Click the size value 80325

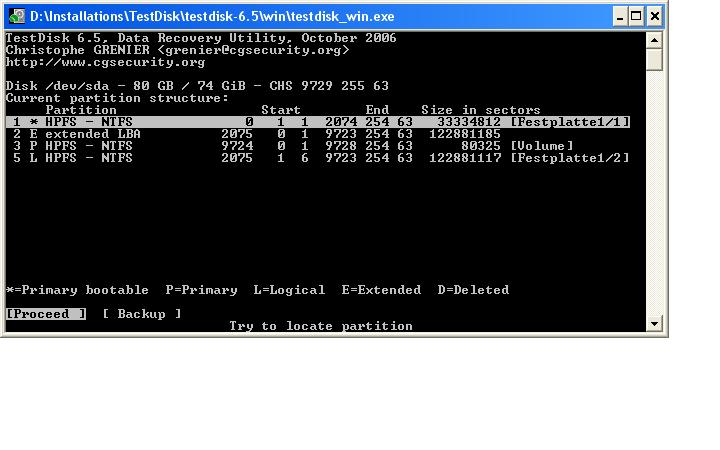coord(481,146)
